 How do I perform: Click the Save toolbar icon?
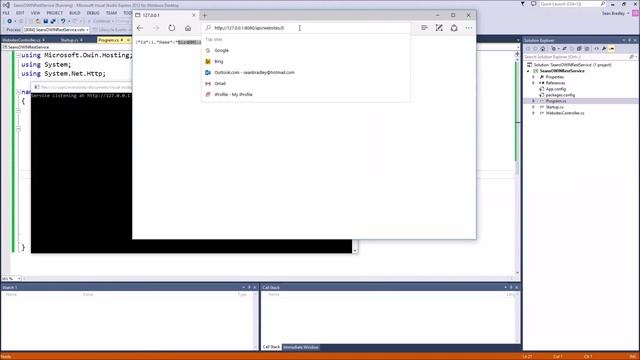click(x=45, y=21)
